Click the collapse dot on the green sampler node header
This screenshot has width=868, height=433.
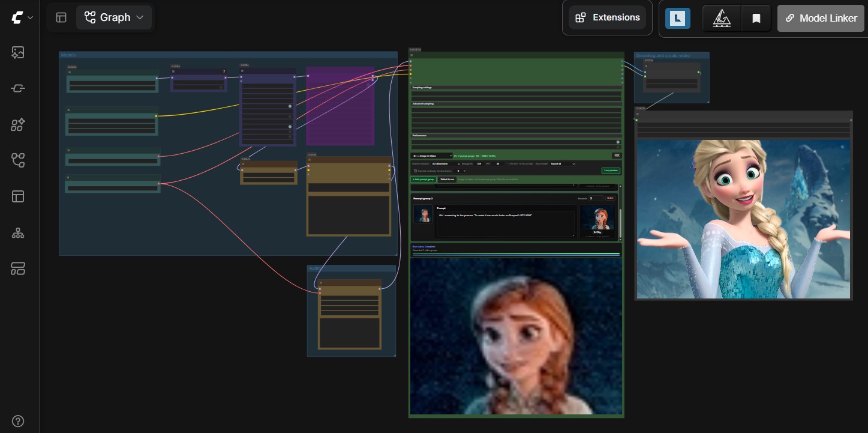click(412, 55)
